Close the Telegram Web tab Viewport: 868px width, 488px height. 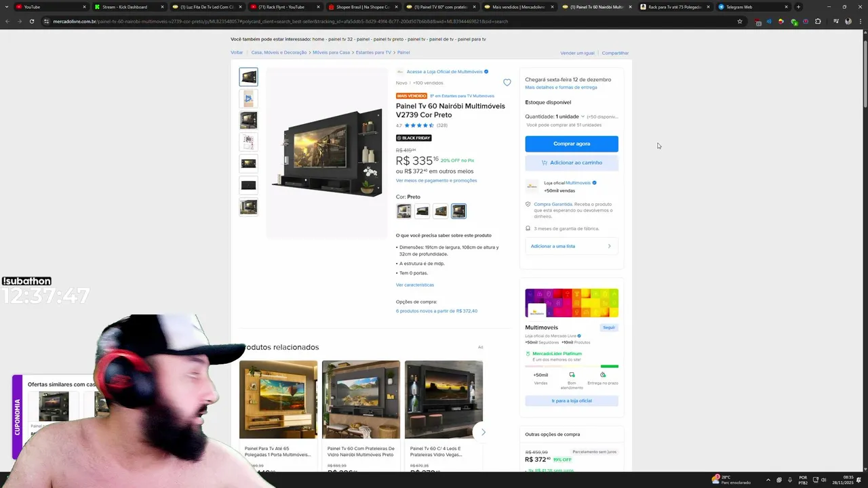(x=787, y=7)
